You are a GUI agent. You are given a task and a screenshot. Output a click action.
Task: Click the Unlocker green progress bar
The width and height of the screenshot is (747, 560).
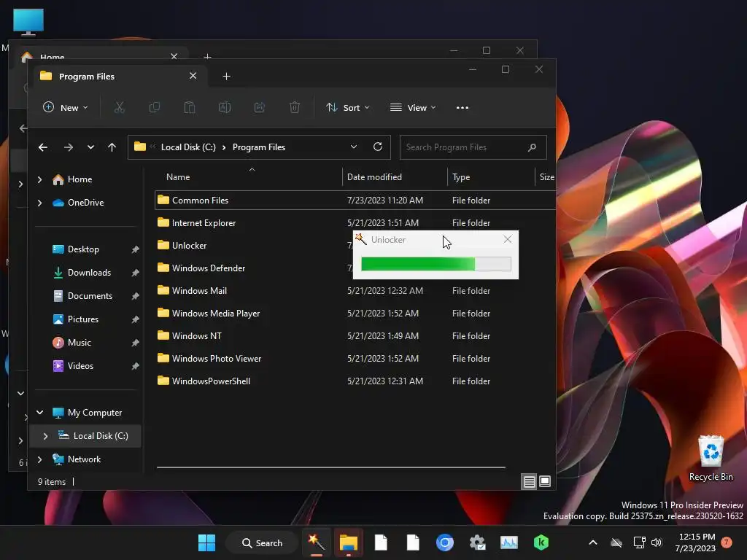point(436,264)
